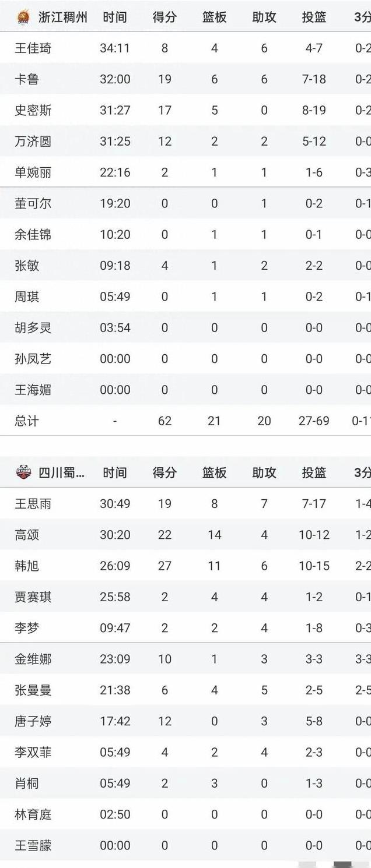Select player 卡鲁
Screen dimensions: 371x868
[27, 79]
